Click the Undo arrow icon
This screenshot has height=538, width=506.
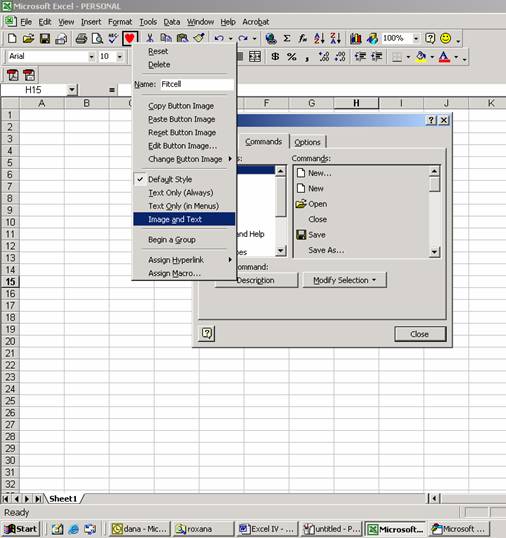(x=219, y=38)
